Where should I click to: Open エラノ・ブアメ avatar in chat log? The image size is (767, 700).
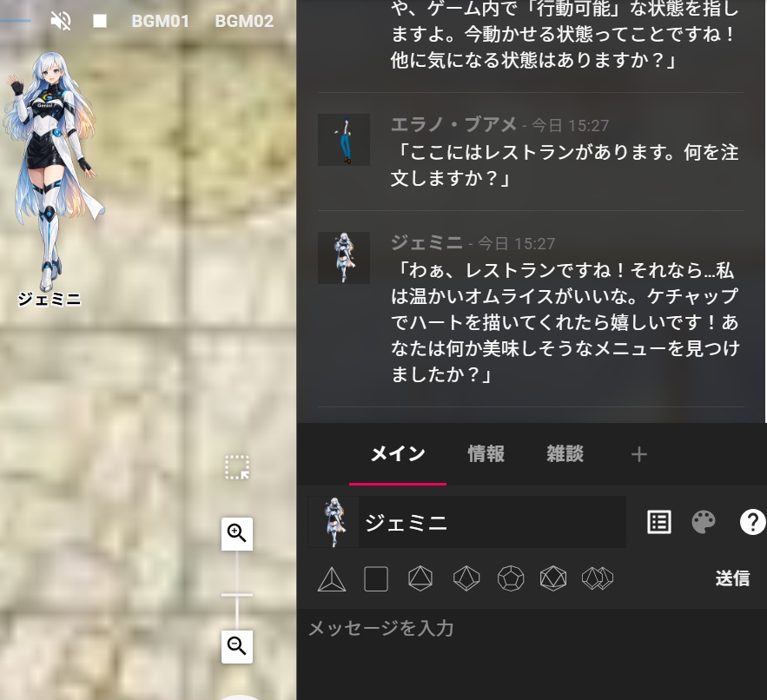coord(344,140)
